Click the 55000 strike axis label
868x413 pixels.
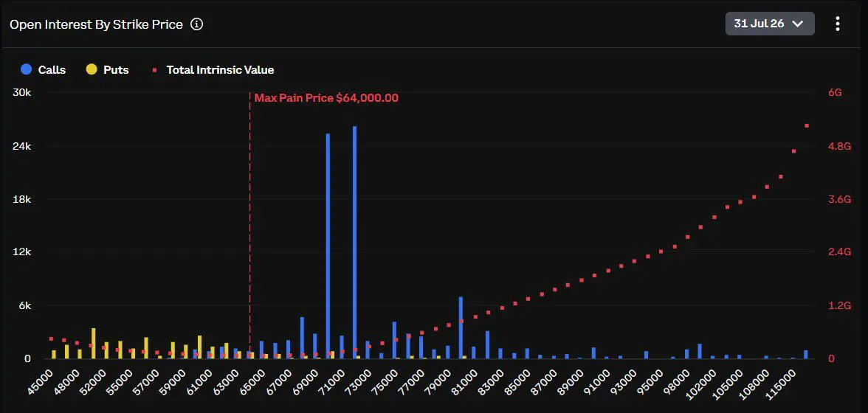[121, 381]
